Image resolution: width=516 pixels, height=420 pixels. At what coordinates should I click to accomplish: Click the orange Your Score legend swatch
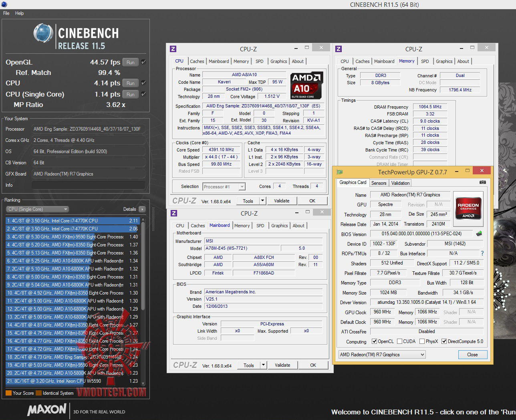pos(8,393)
